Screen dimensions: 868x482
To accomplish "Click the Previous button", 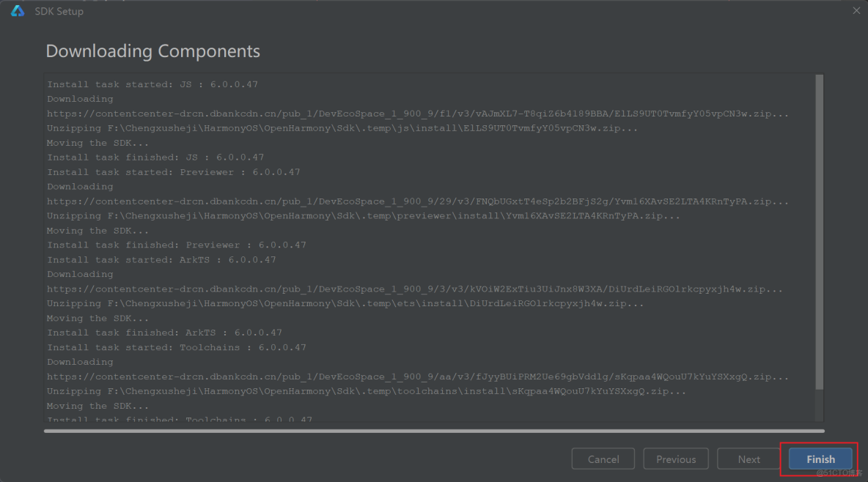I will pyautogui.click(x=675, y=459).
